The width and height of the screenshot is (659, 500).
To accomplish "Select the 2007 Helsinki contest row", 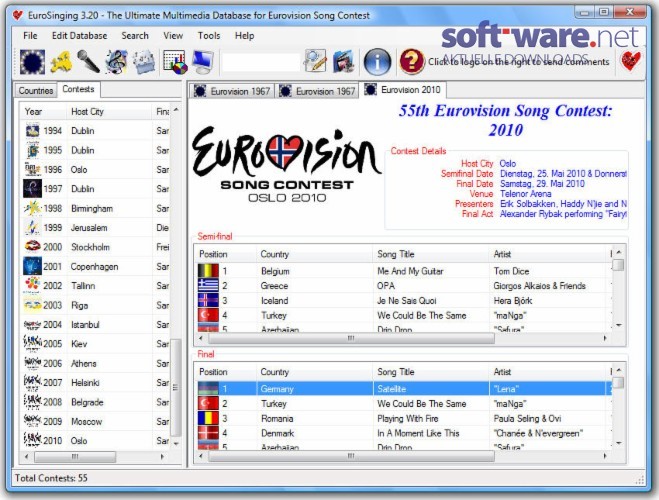I will click(96, 382).
